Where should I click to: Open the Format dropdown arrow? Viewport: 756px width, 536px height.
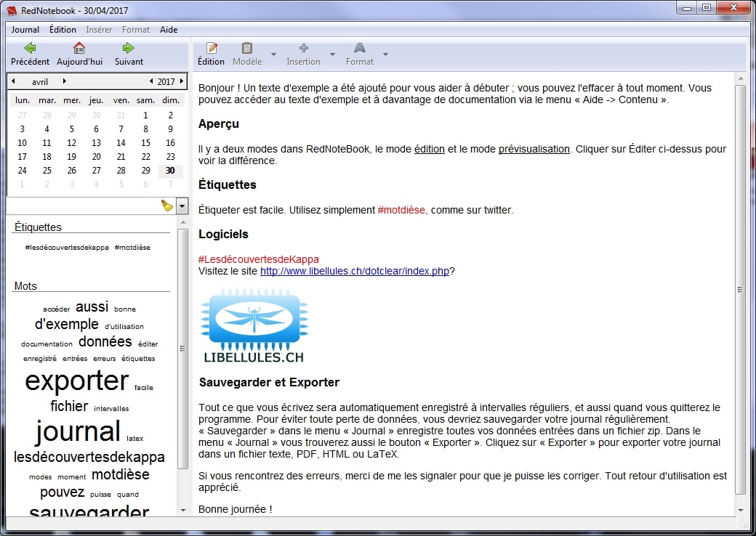click(385, 54)
